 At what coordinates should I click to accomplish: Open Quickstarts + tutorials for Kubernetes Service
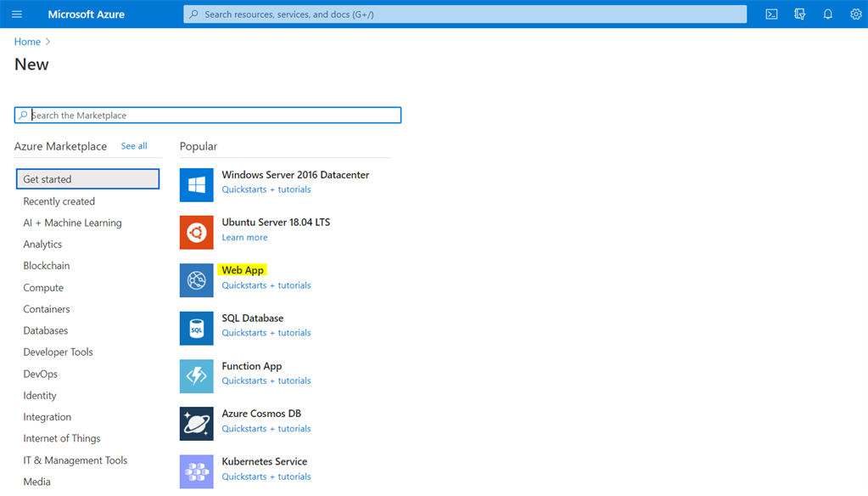coord(266,476)
